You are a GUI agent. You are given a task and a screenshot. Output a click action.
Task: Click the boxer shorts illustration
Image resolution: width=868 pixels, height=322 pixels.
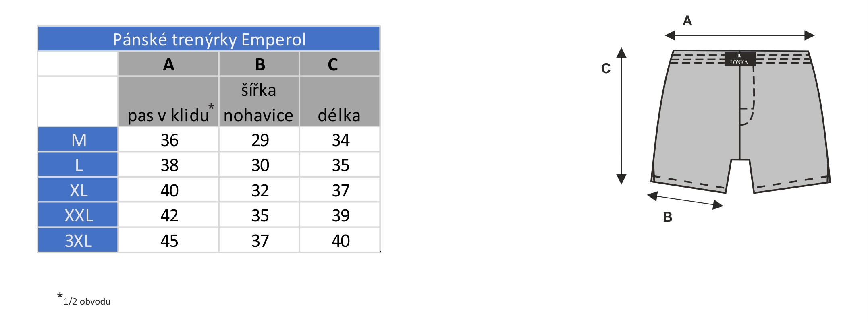(x=741, y=122)
